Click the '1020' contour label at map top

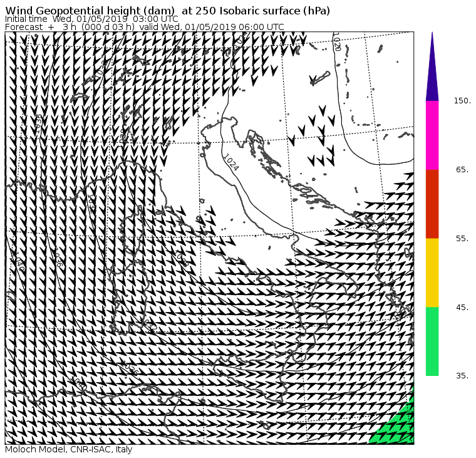337,41
